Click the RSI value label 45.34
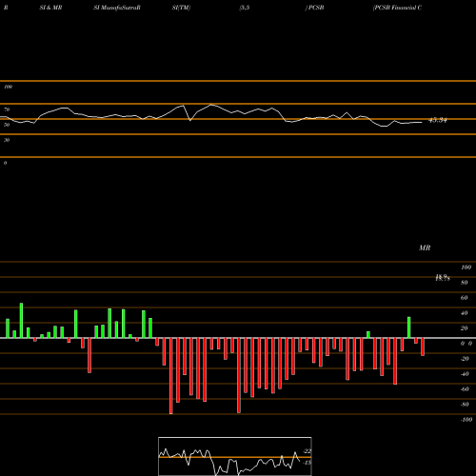Image resolution: width=476 pixels, height=476 pixels. [x=438, y=120]
